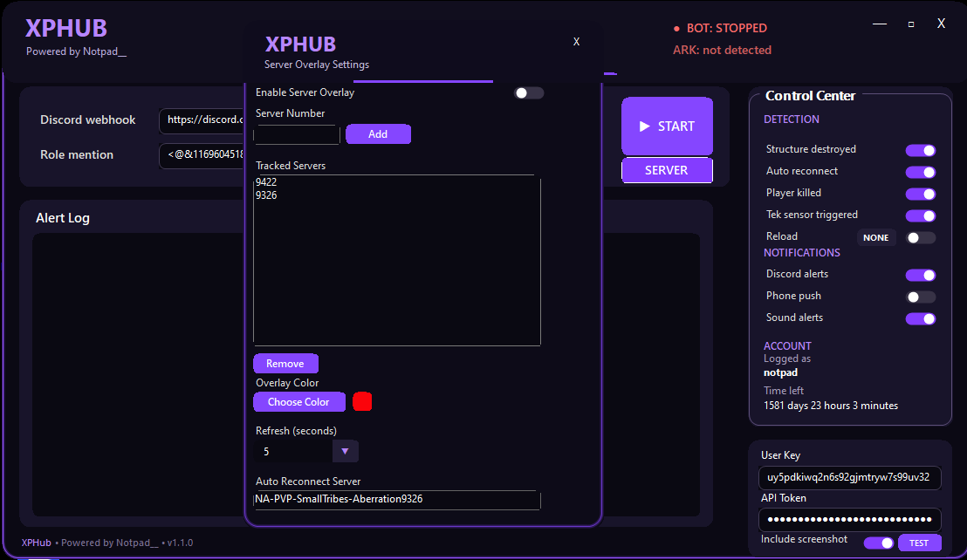
Task: Click the red BOT status indicator dot
Action: pyautogui.click(x=676, y=28)
